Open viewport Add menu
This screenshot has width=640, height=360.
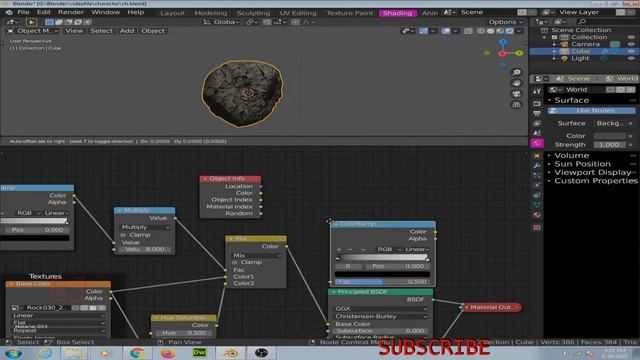coord(127,31)
